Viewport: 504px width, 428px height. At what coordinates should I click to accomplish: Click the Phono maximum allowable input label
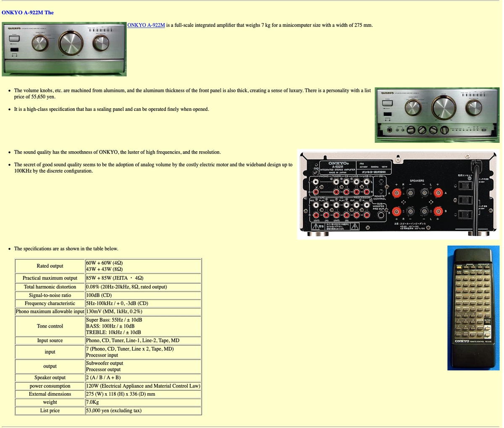click(50, 312)
